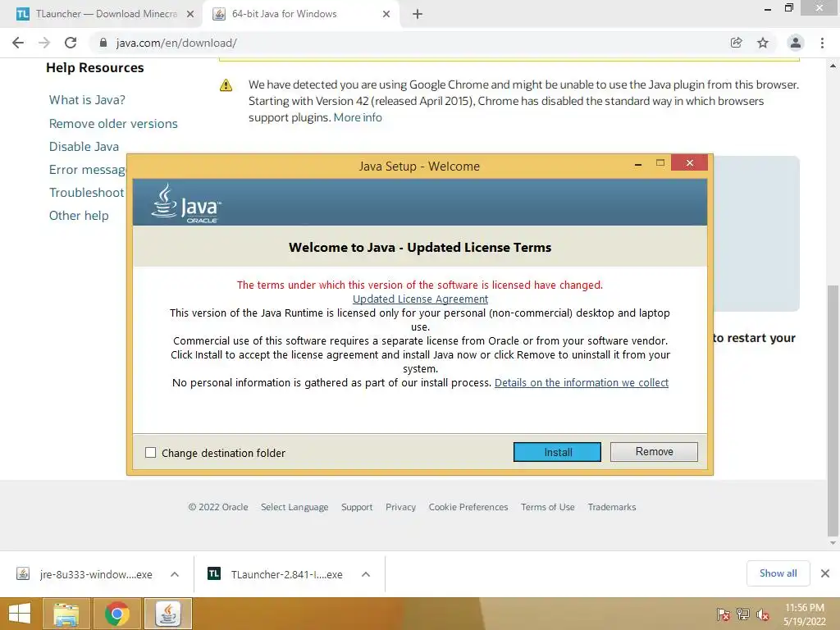Open Details on the information we collect
The width and height of the screenshot is (840, 630).
click(582, 382)
